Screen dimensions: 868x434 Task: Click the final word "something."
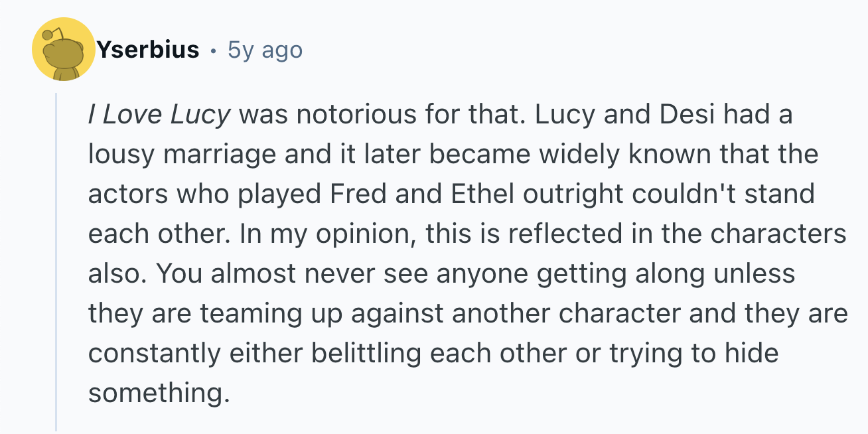click(159, 393)
